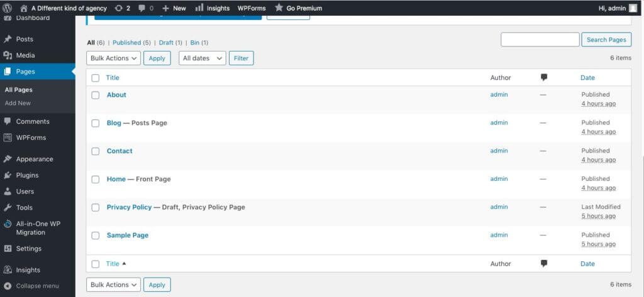
Task: Click the Media icon in sidebar
Action: pyautogui.click(x=8, y=55)
